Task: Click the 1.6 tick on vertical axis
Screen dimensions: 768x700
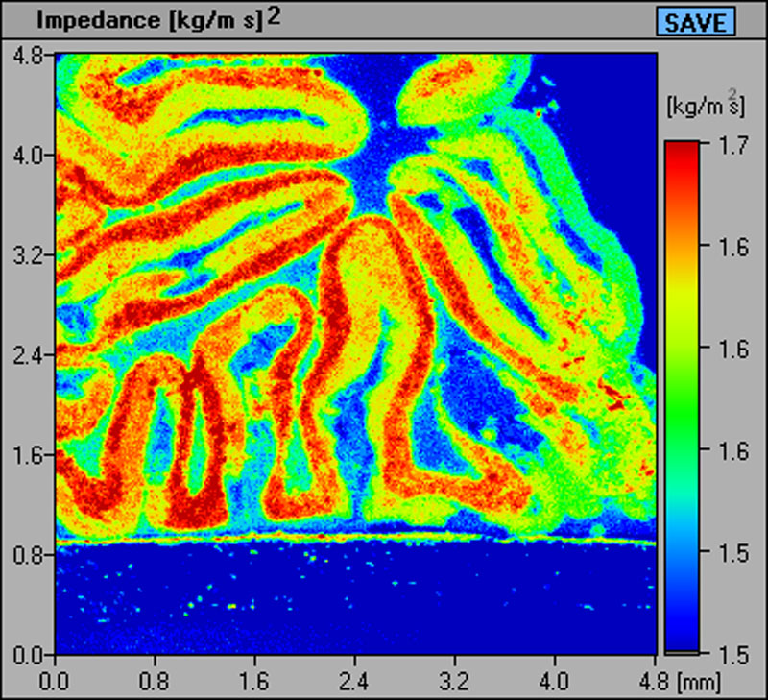Action: tap(29, 455)
